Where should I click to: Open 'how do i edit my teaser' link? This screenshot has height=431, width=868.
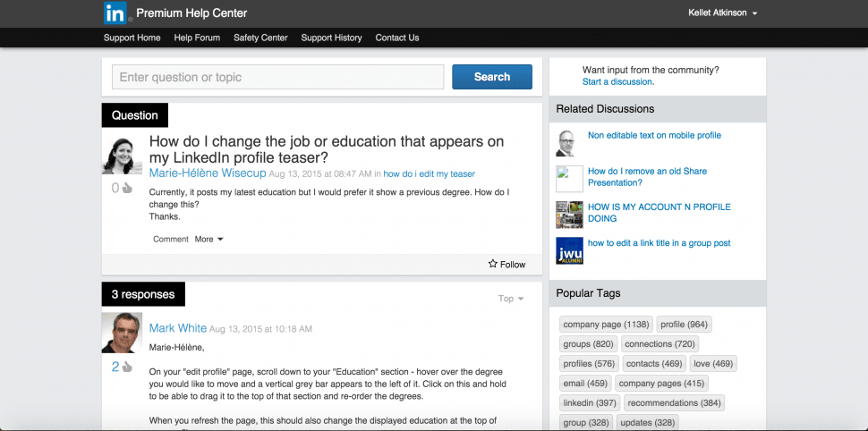429,173
